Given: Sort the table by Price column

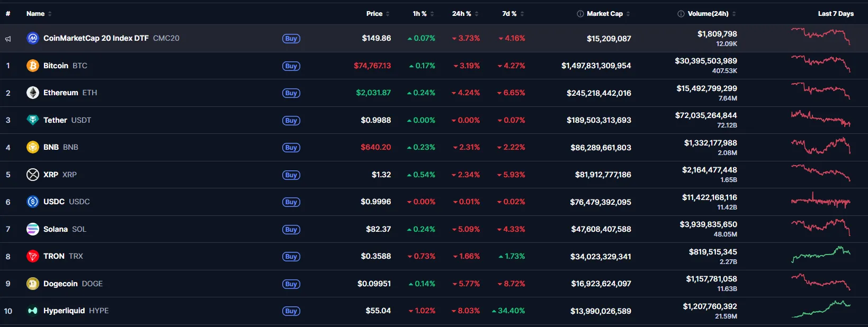Looking at the screenshot, I should tap(378, 14).
